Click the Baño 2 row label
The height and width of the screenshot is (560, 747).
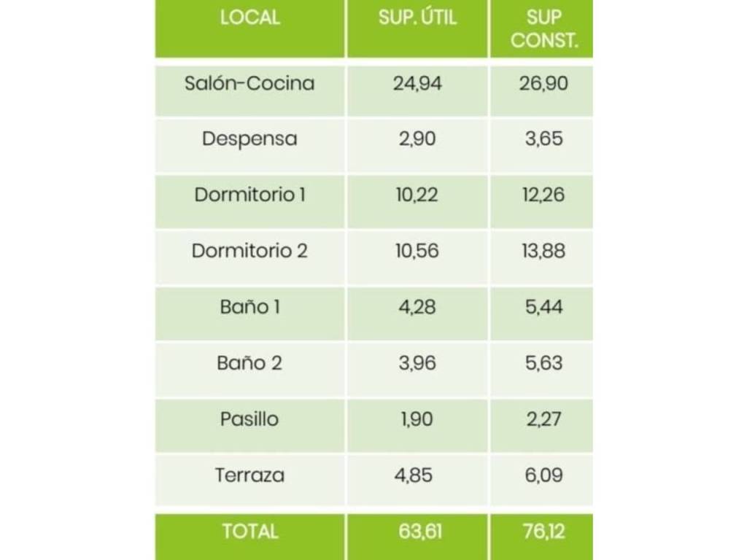coord(249,363)
